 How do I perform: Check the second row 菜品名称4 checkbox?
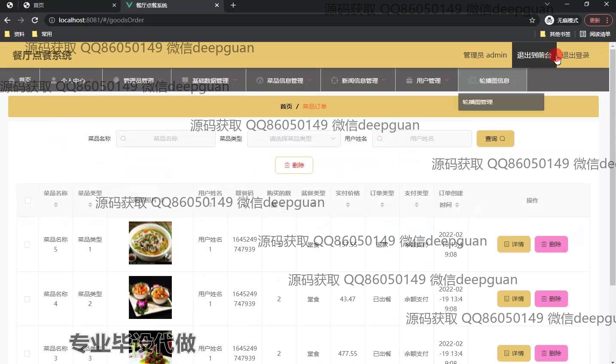pyautogui.click(x=27, y=299)
